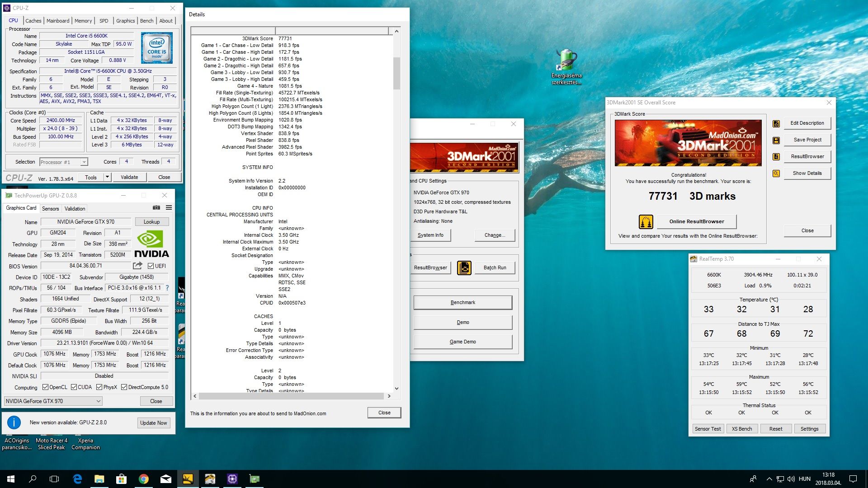This screenshot has height=488, width=868.
Task: Click the Show Details magnifier icon
Action: 776,174
